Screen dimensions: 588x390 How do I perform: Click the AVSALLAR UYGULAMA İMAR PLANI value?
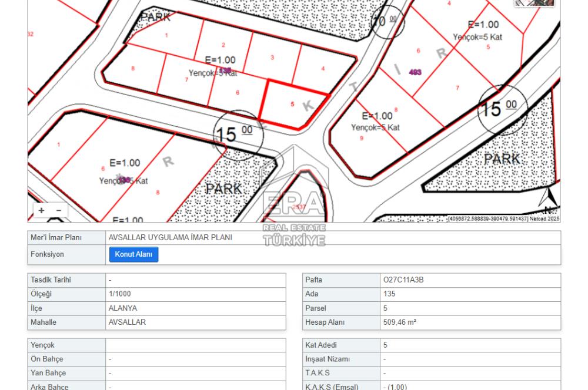click(171, 238)
